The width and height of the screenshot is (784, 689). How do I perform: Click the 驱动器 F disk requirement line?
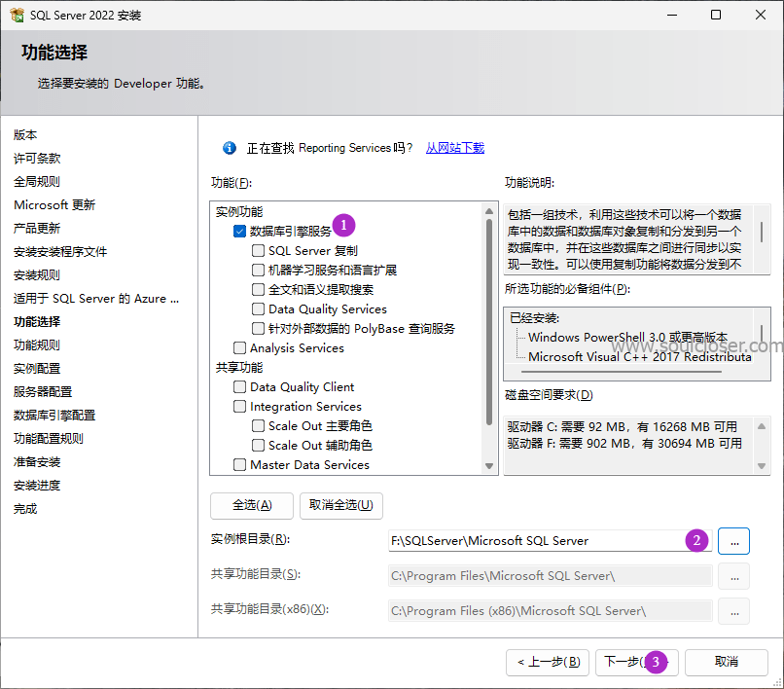click(x=624, y=444)
